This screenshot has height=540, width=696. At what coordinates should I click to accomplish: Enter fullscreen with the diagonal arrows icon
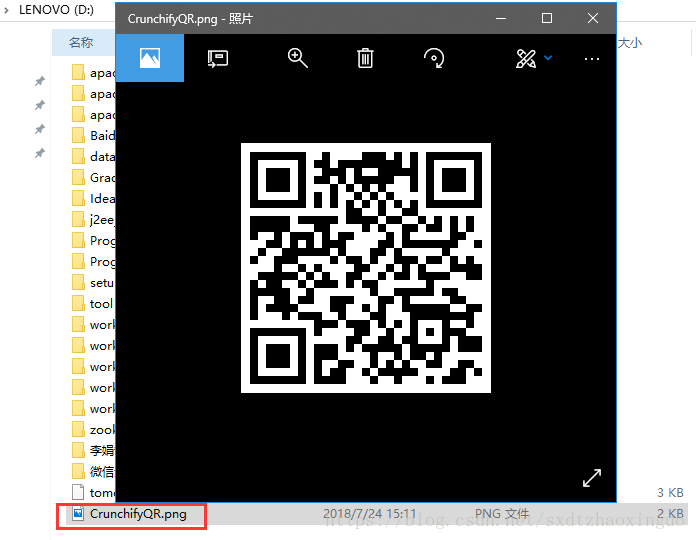(x=592, y=478)
